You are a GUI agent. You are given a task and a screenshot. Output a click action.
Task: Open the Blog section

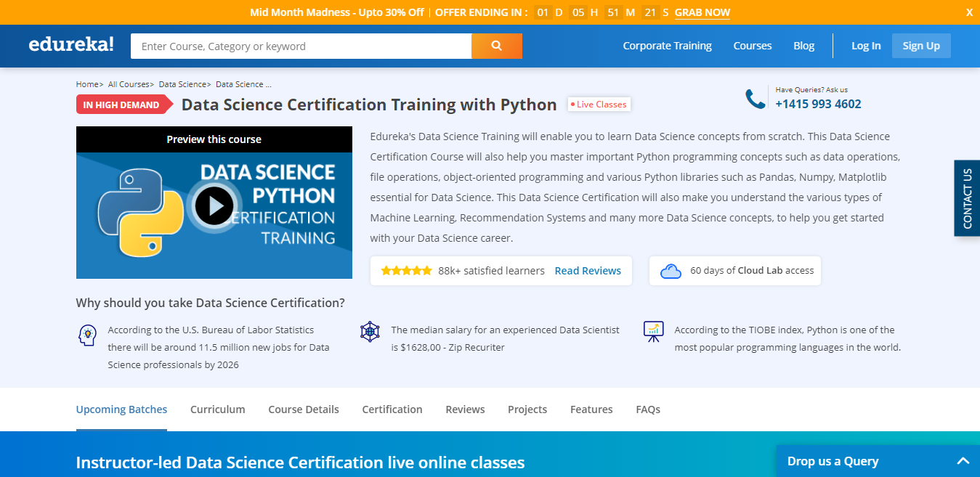coord(803,45)
